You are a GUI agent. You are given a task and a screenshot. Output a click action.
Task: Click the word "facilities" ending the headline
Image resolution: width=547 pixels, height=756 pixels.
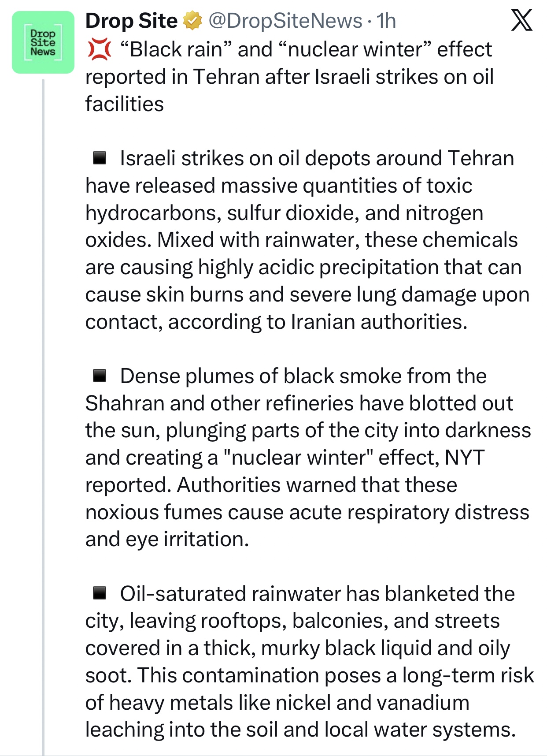(x=124, y=104)
